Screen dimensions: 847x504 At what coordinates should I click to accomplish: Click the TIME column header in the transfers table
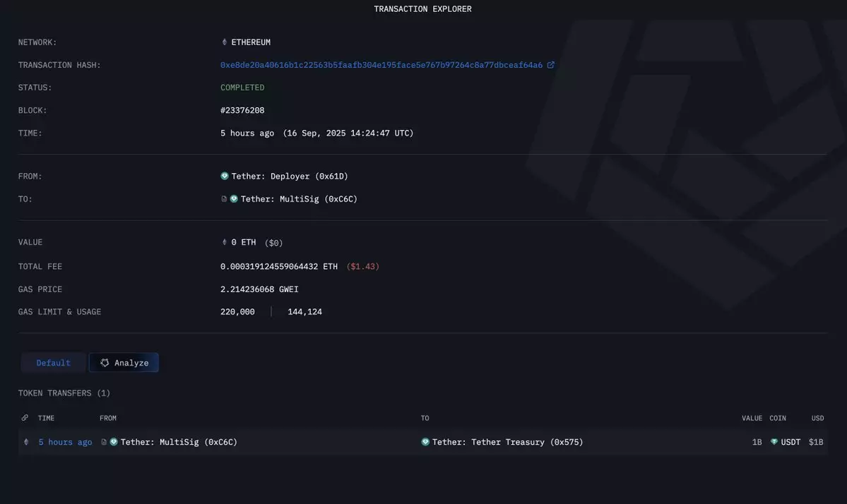tap(46, 418)
